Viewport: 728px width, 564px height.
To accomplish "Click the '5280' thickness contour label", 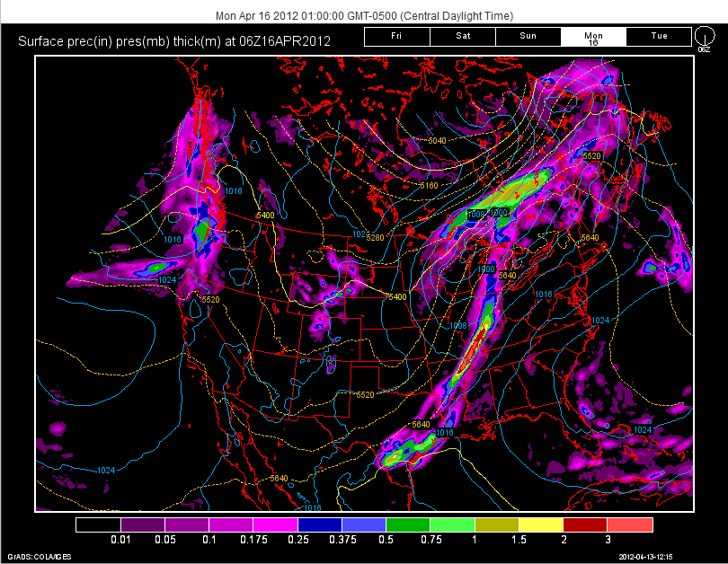I will 375,237.
